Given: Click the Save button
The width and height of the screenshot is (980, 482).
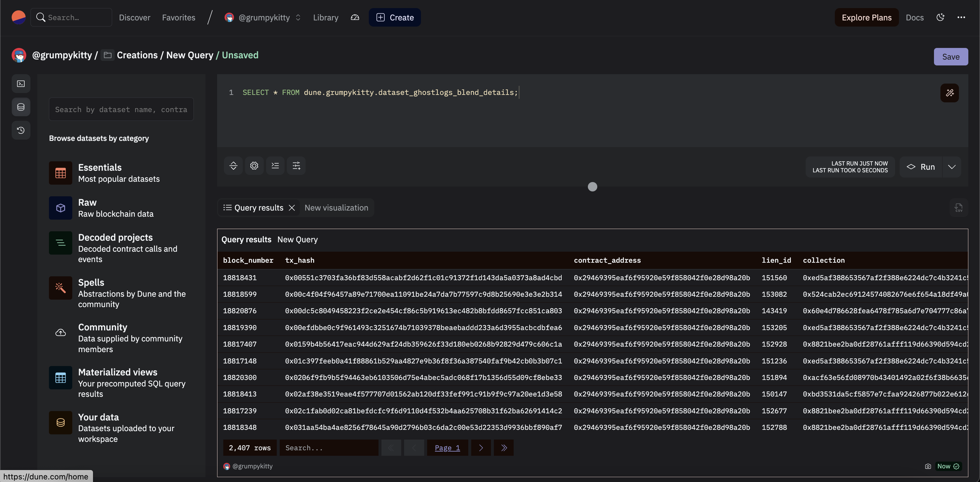Looking at the screenshot, I should [950, 57].
